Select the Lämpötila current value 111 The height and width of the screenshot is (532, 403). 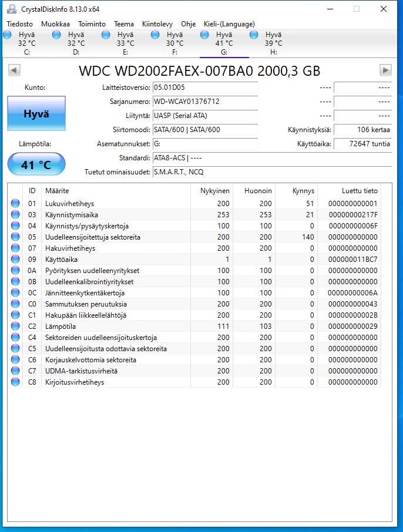[x=223, y=326]
